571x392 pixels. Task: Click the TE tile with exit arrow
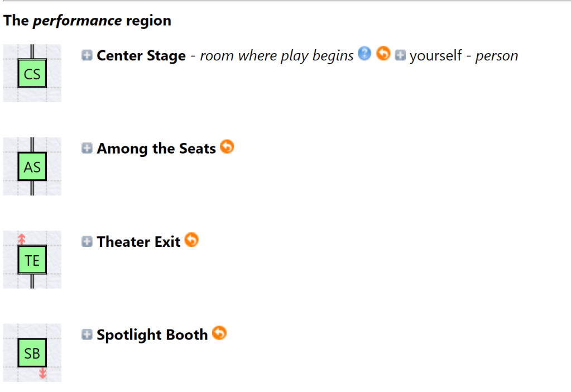32,259
